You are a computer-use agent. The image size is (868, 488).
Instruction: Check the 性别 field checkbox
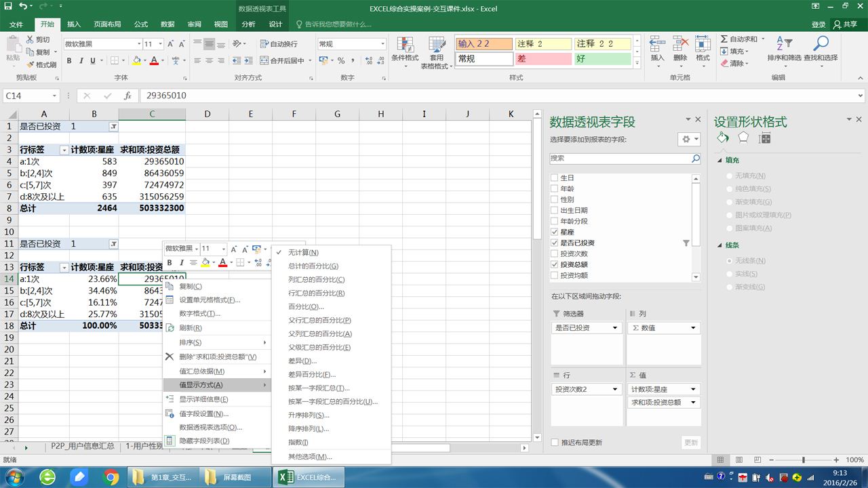pos(555,199)
